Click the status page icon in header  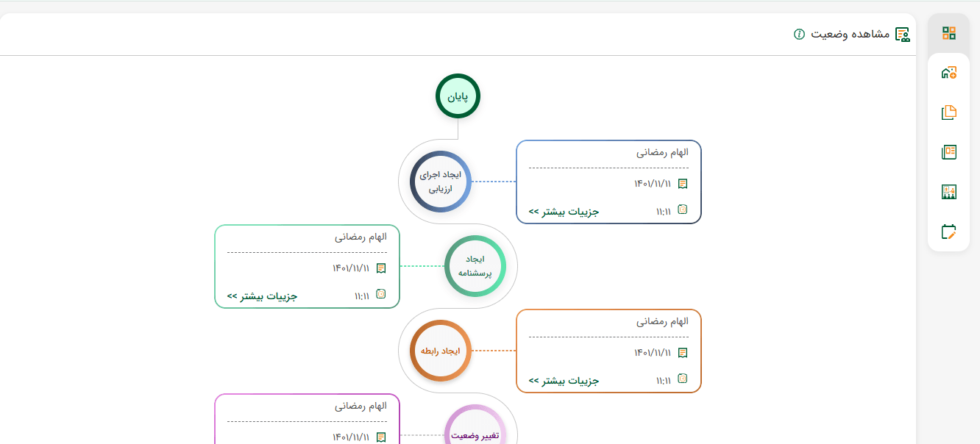902,35
